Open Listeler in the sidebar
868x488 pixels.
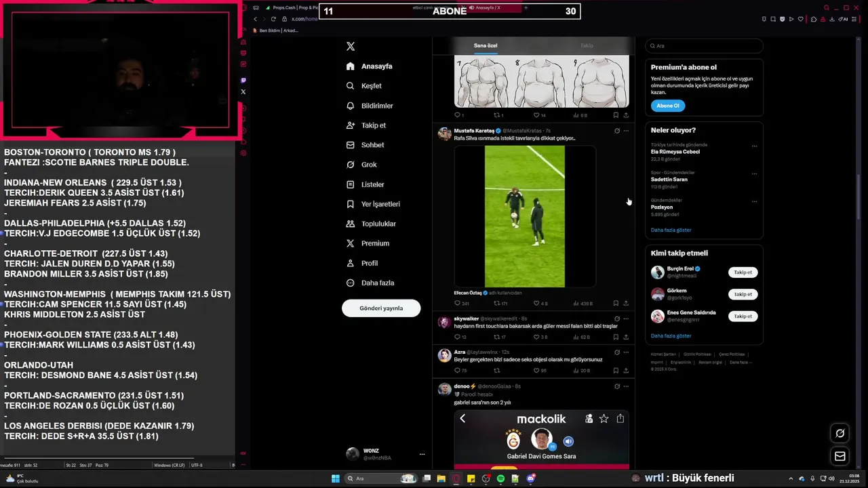click(x=366, y=184)
